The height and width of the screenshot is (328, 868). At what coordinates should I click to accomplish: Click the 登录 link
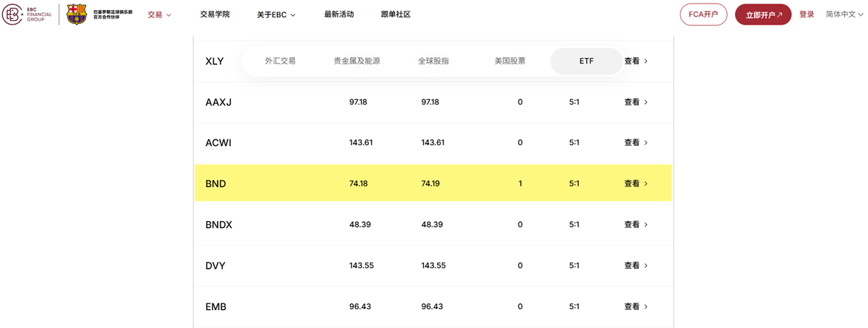[807, 14]
